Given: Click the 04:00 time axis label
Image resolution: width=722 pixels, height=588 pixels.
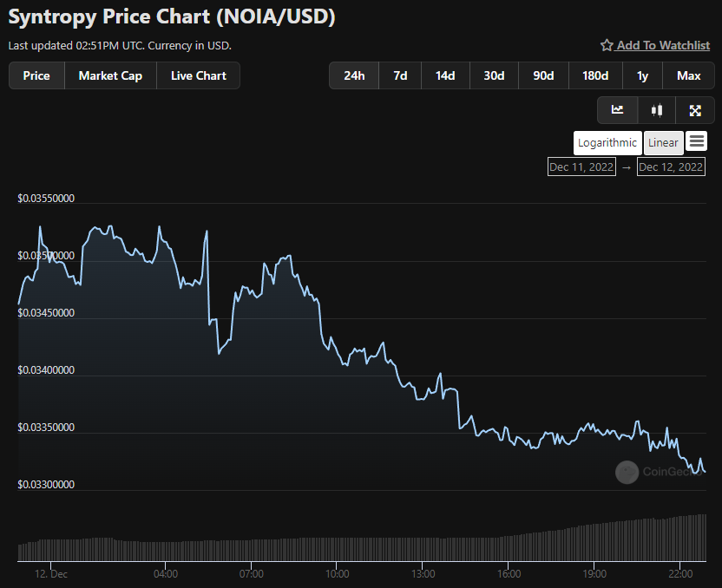Looking at the screenshot, I should tap(165, 574).
